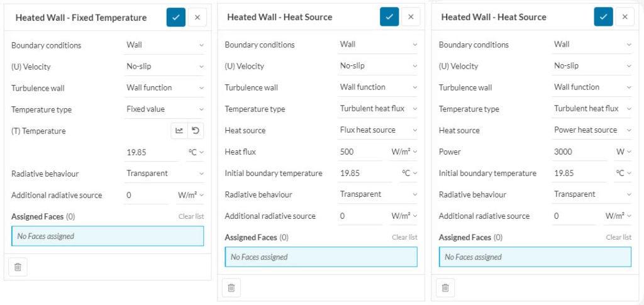
Task: Close the Power heat source panel
Action: (625, 17)
